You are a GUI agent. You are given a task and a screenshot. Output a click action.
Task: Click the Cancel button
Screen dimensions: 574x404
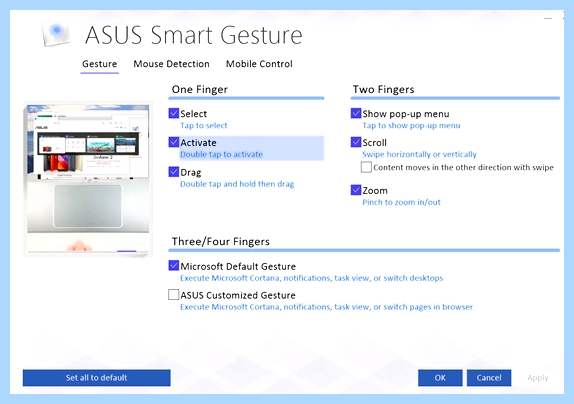click(489, 378)
